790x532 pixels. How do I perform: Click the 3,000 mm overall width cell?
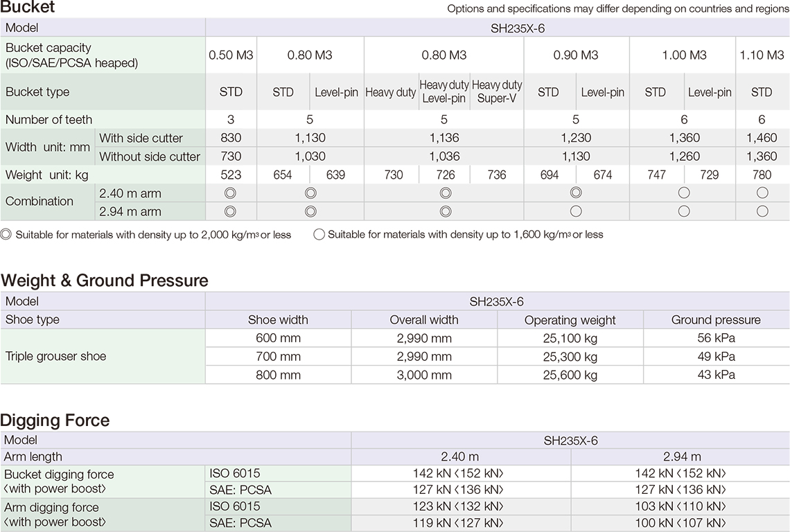(x=424, y=375)
